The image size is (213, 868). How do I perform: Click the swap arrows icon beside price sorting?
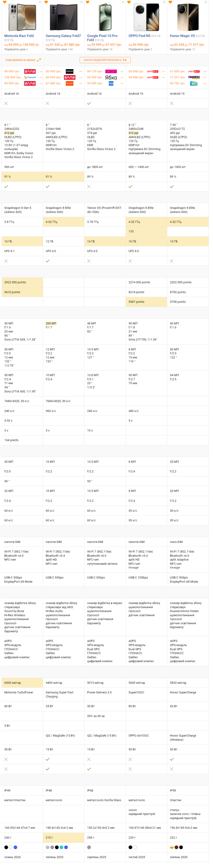[x=39, y=60]
